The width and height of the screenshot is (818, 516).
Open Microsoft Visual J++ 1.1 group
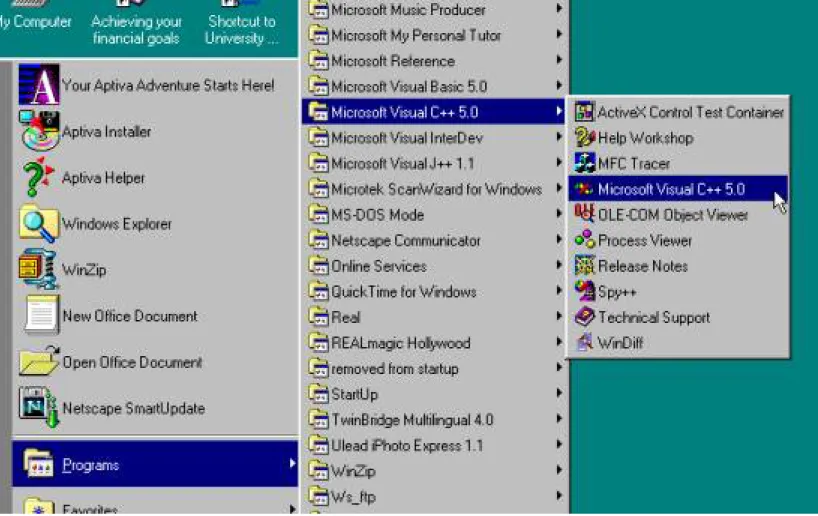click(x=435, y=163)
